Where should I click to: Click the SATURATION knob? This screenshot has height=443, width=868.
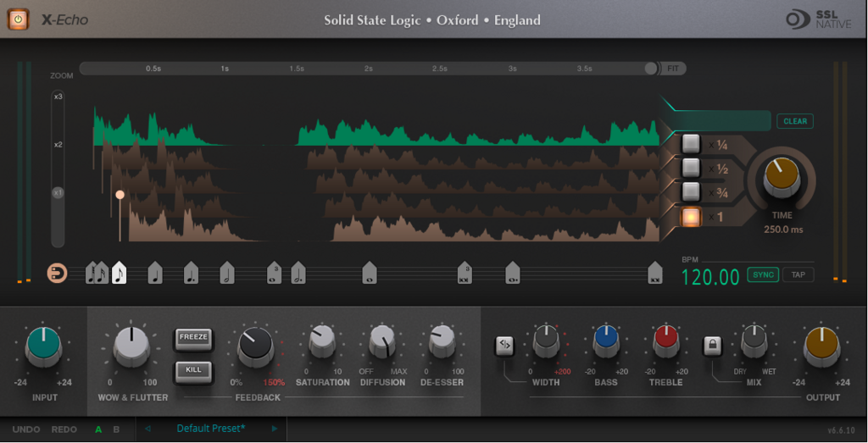322,341
